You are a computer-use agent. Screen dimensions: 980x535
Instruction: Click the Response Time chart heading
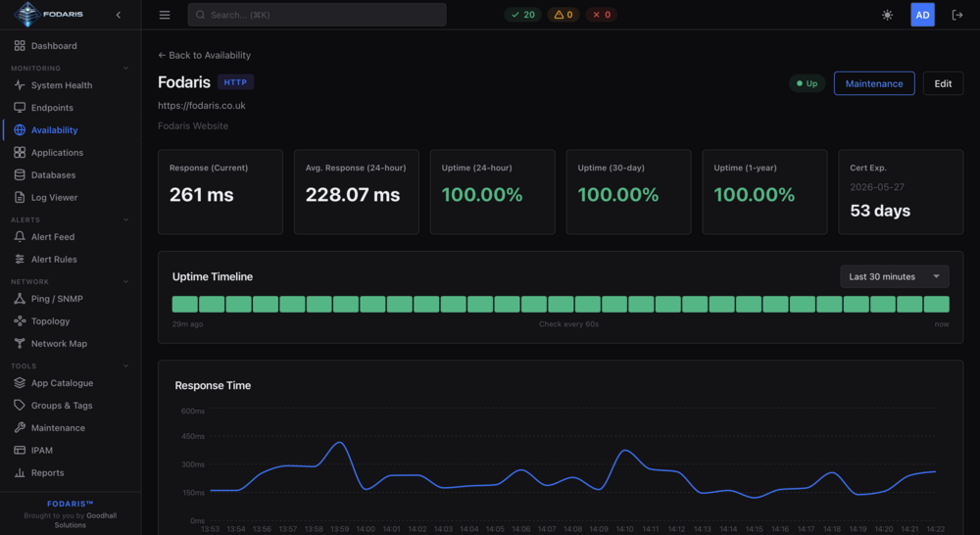click(x=213, y=386)
